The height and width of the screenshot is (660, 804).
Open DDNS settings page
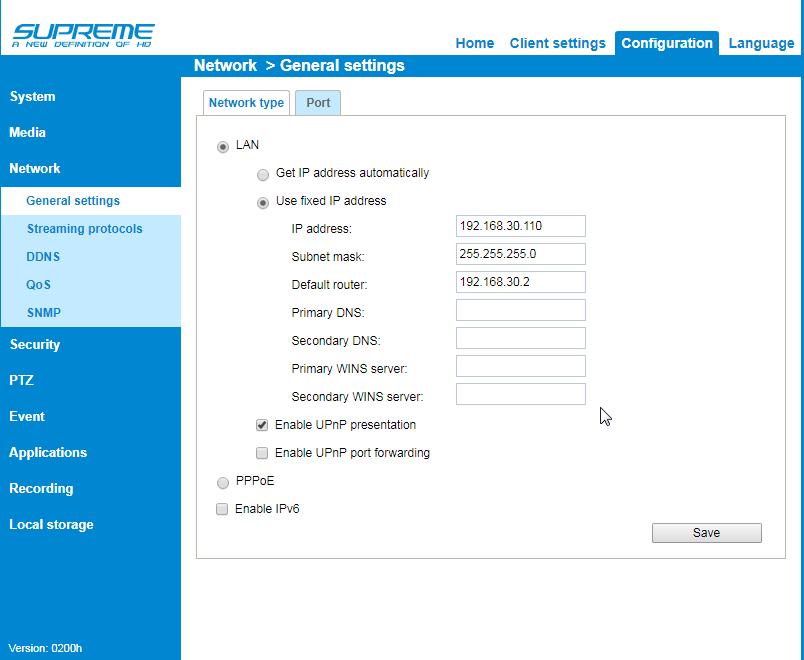[43, 256]
